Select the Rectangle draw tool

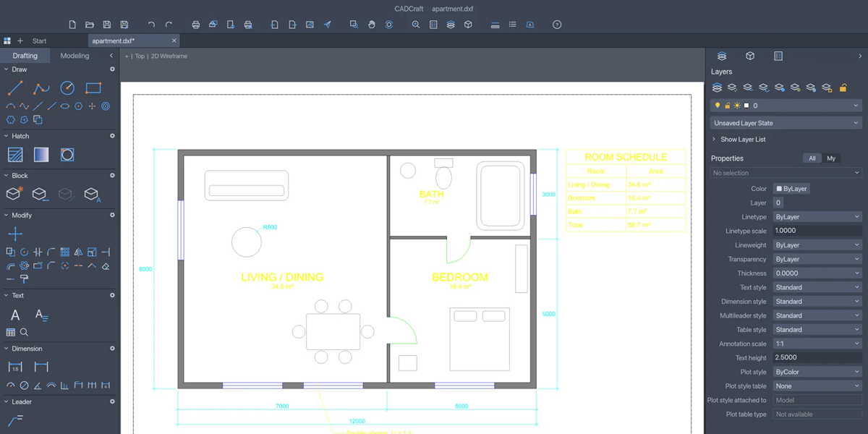click(x=93, y=88)
